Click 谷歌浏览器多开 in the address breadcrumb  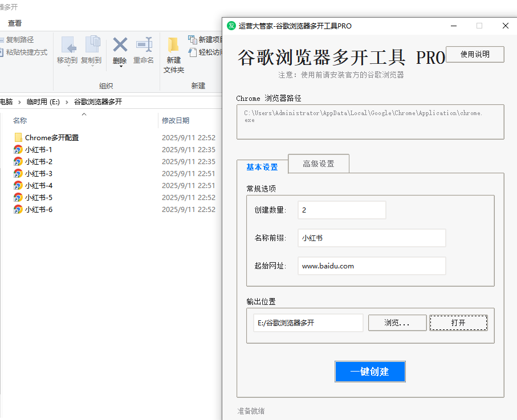(98, 102)
